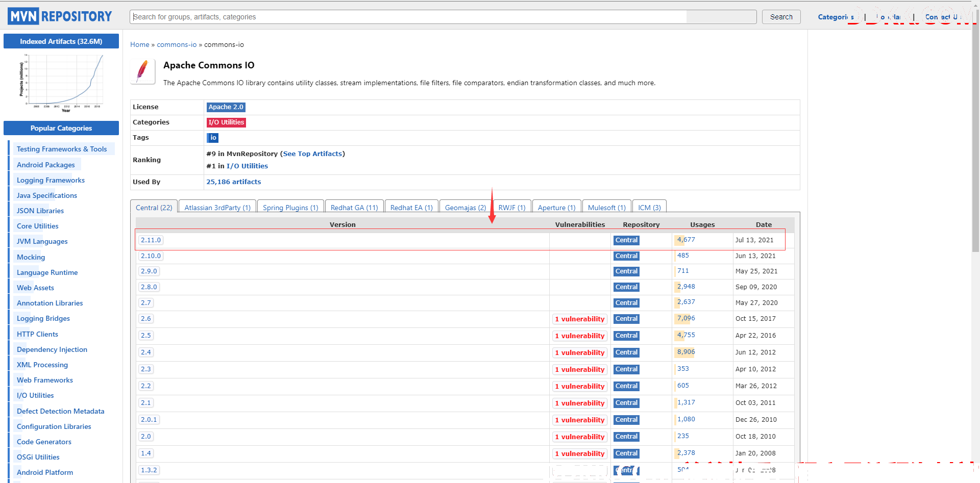Open I/O Utilities ranking link

coord(247,166)
